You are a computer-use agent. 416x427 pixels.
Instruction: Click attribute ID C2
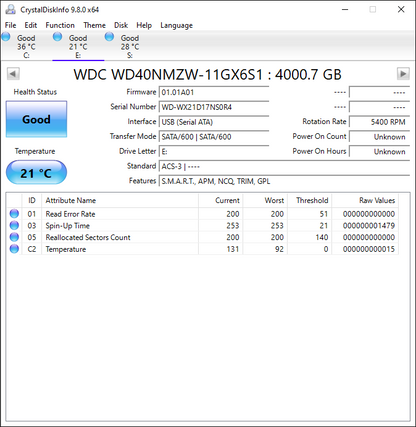point(32,249)
